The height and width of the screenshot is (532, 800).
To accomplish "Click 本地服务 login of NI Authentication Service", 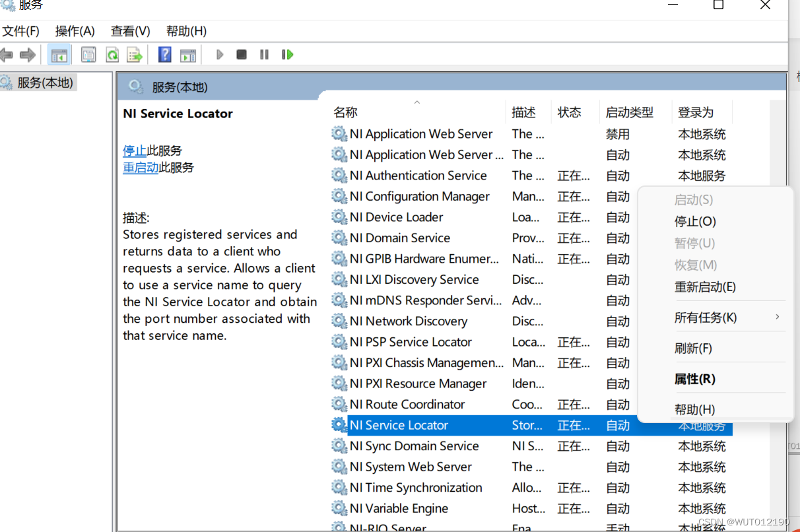I will coord(702,176).
